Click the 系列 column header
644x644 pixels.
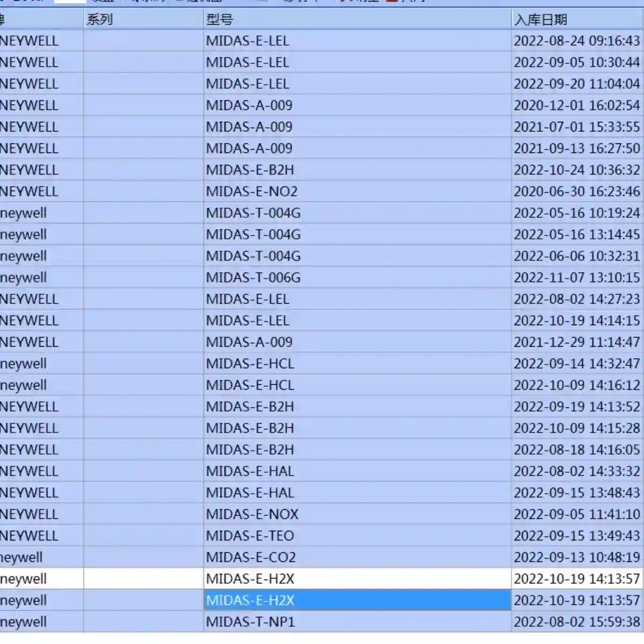(143, 19)
